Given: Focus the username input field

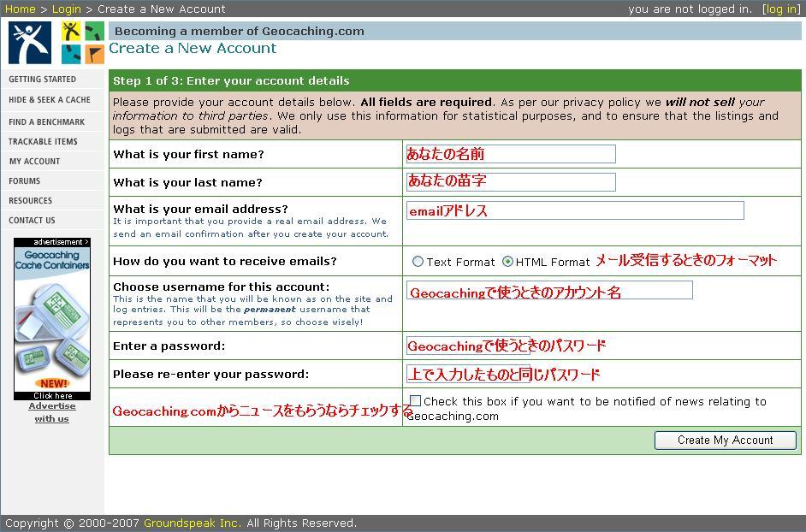Looking at the screenshot, I should tap(549, 290).
